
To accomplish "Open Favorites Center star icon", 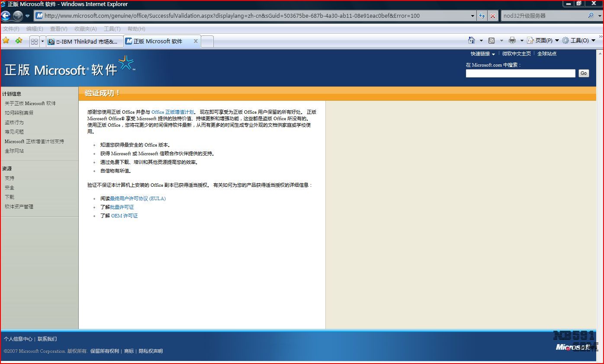I will click(x=6, y=41).
